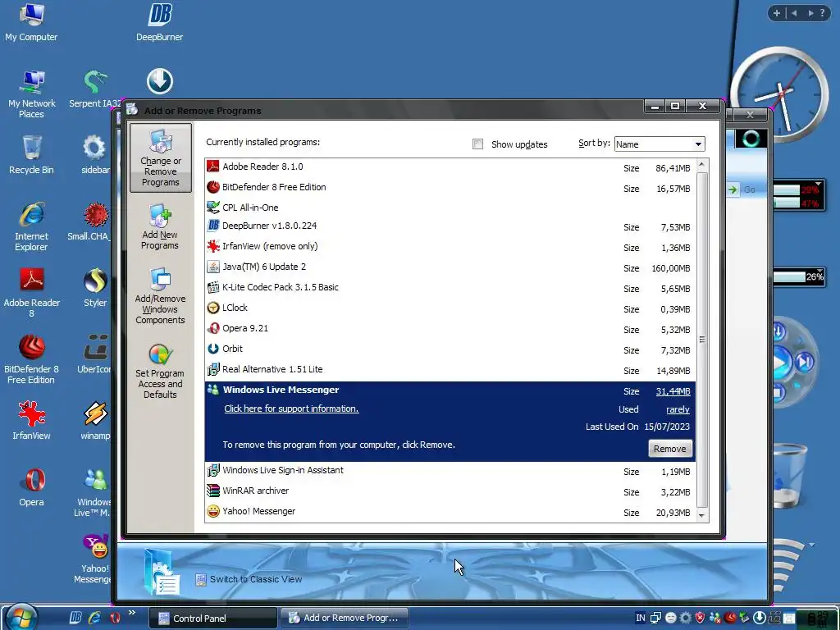Launch Internet Explorer from quick launch

click(95, 618)
